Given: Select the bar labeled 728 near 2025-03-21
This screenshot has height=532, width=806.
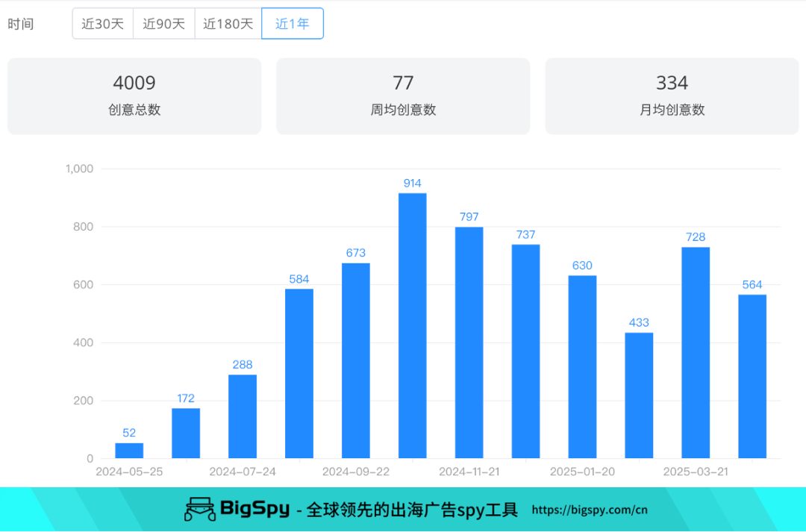Looking at the screenshot, I should 694,351.
